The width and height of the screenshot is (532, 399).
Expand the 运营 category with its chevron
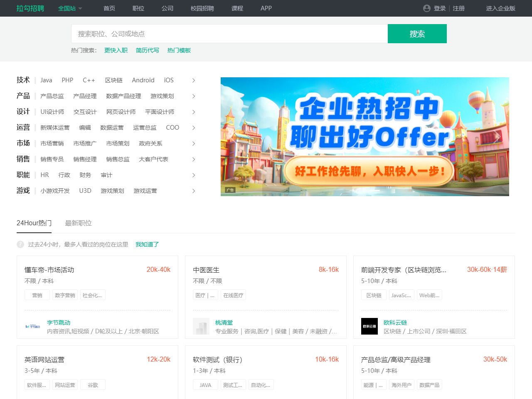point(193,128)
